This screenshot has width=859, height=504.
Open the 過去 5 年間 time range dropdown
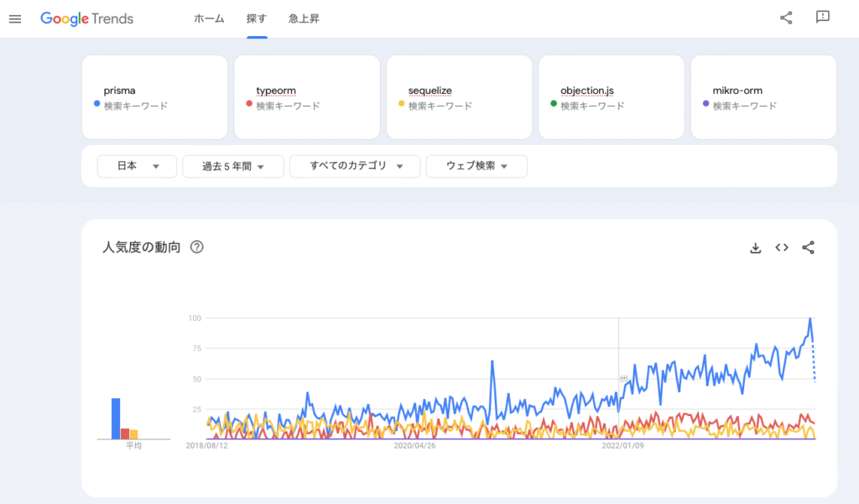233,166
